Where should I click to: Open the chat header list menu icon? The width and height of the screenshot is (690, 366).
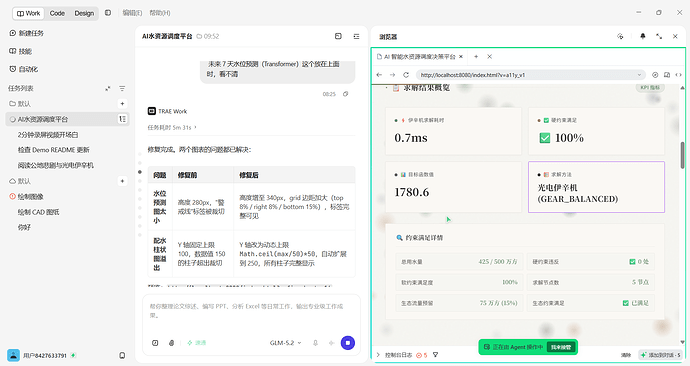coord(356,36)
